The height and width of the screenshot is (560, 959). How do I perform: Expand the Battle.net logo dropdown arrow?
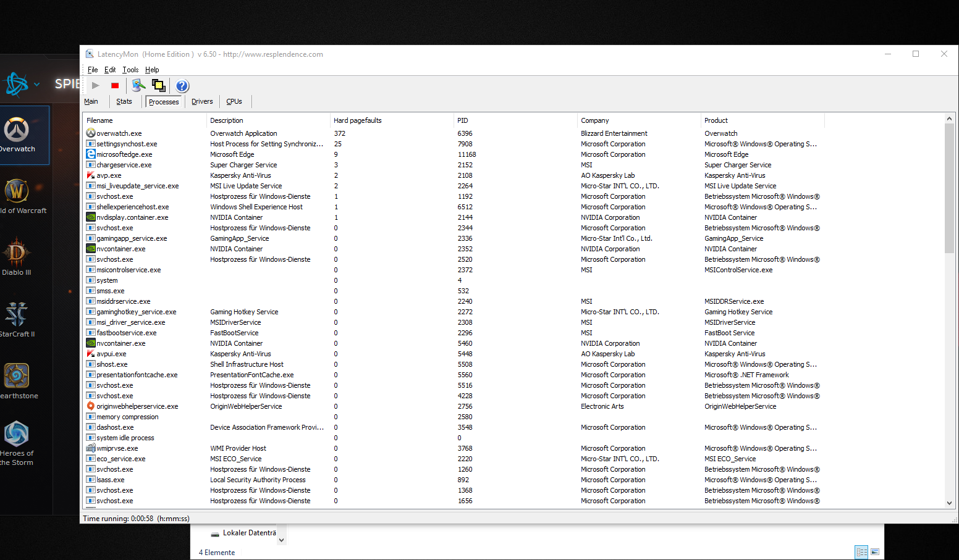click(x=37, y=85)
